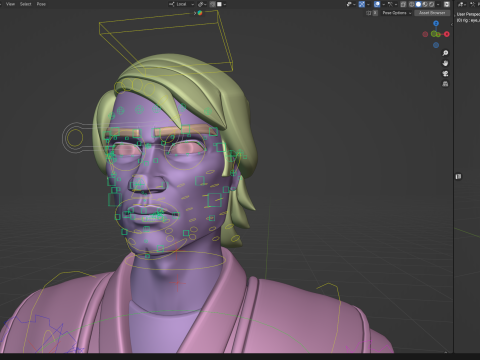
Task: Open the pivot point dropdown
Action: tap(202, 4)
